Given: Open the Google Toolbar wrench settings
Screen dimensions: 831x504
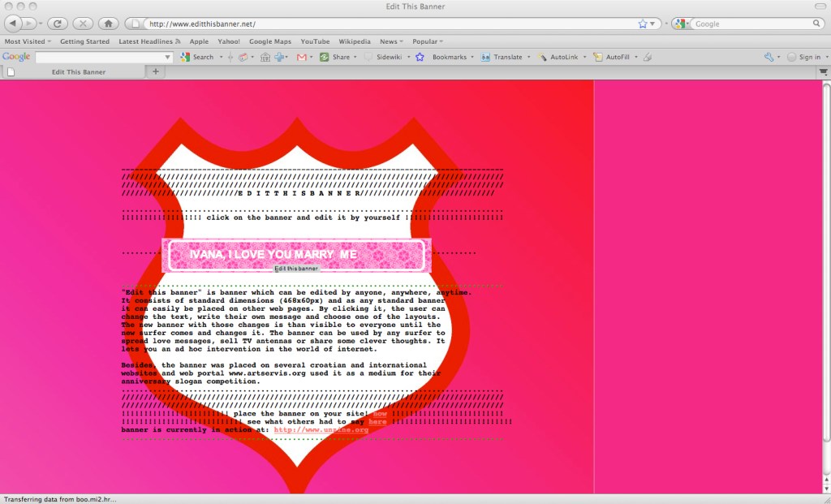Looking at the screenshot, I should tap(769, 57).
